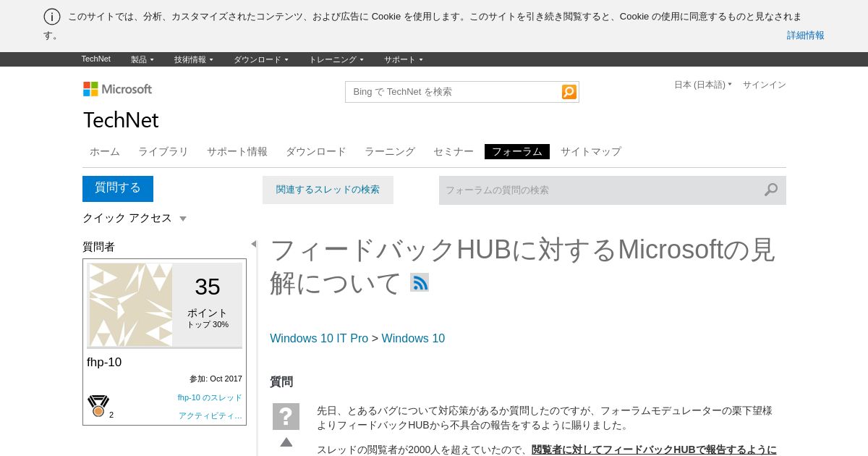The image size is (868, 456).
Task: Go to the ライブラリ tab
Action: [163, 151]
